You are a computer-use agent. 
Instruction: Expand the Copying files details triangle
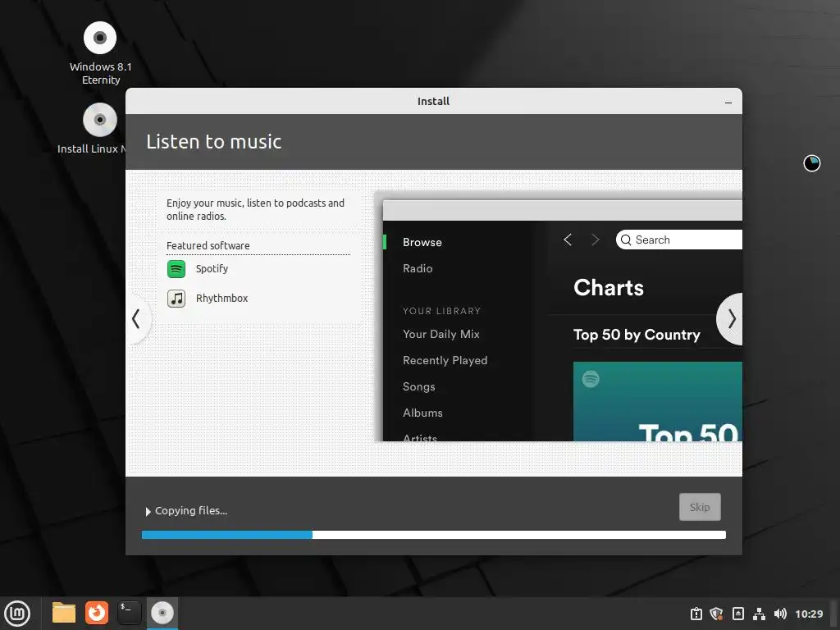pos(148,512)
